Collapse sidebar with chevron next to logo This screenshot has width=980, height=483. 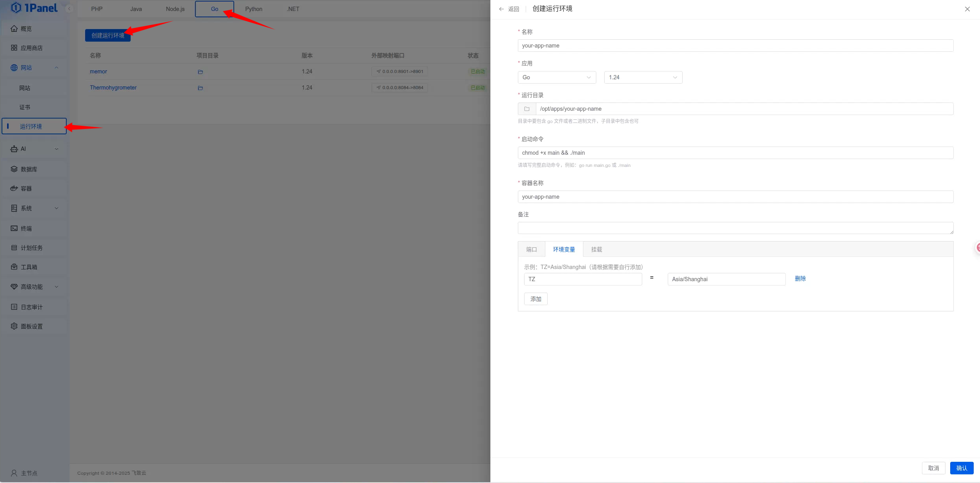tap(69, 9)
